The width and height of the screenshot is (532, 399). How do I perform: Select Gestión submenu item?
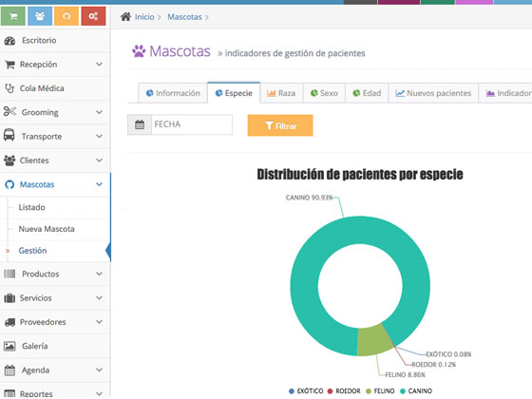click(x=32, y=251)
